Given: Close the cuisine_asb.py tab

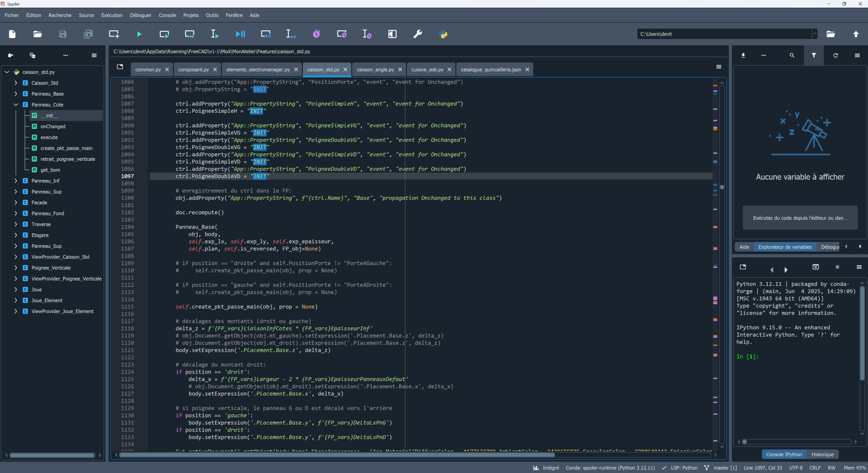Looking at the screenshot, I should [450, 70].
